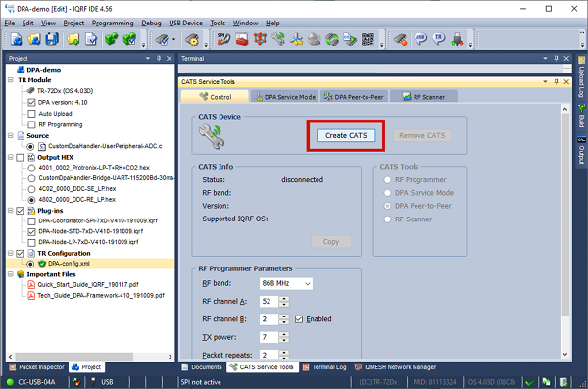Click the wrench CATS service toolbar icon

click(278, 39)
